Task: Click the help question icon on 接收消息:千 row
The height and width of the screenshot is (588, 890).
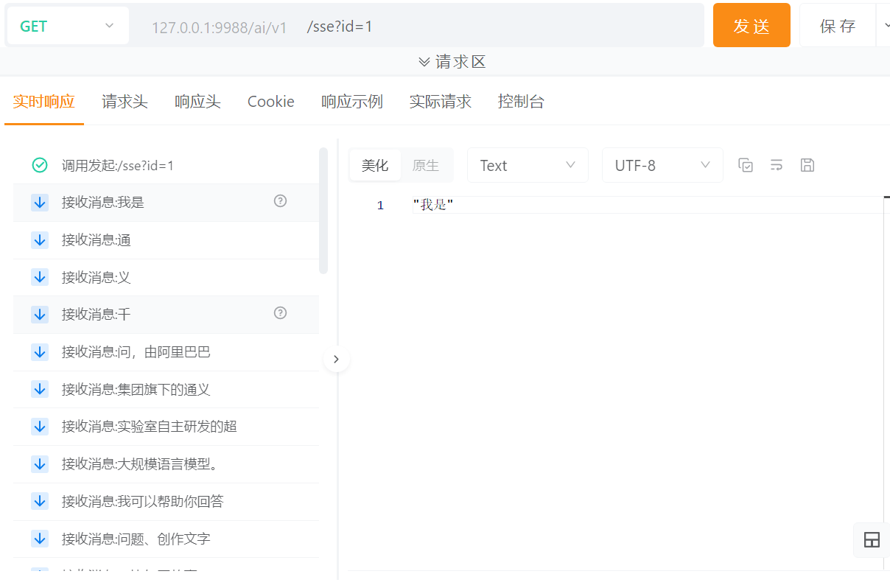Action: [280, 312]
